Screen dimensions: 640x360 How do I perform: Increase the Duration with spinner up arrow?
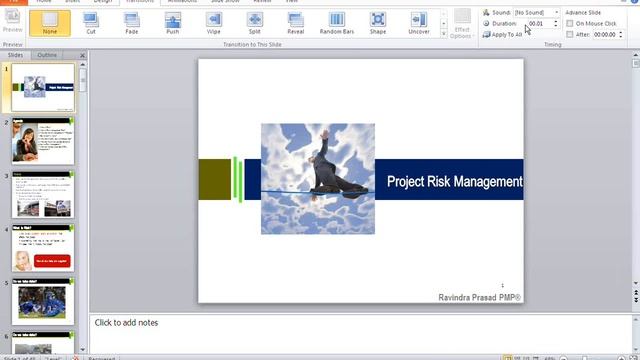point(556,22)
